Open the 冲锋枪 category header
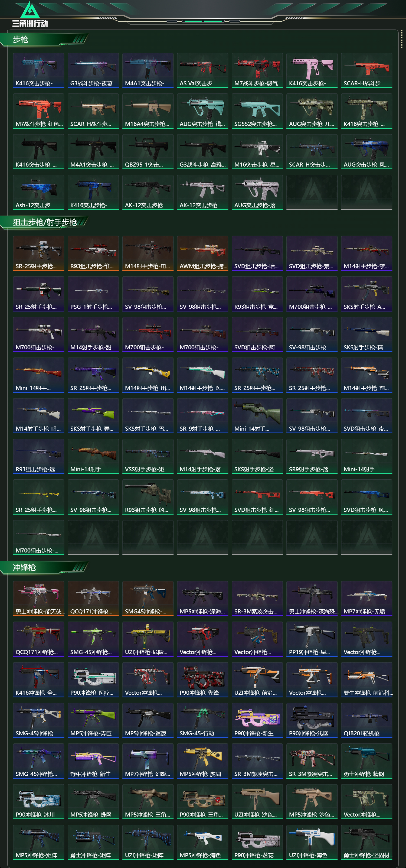406x868 pixels. point(24,567)
